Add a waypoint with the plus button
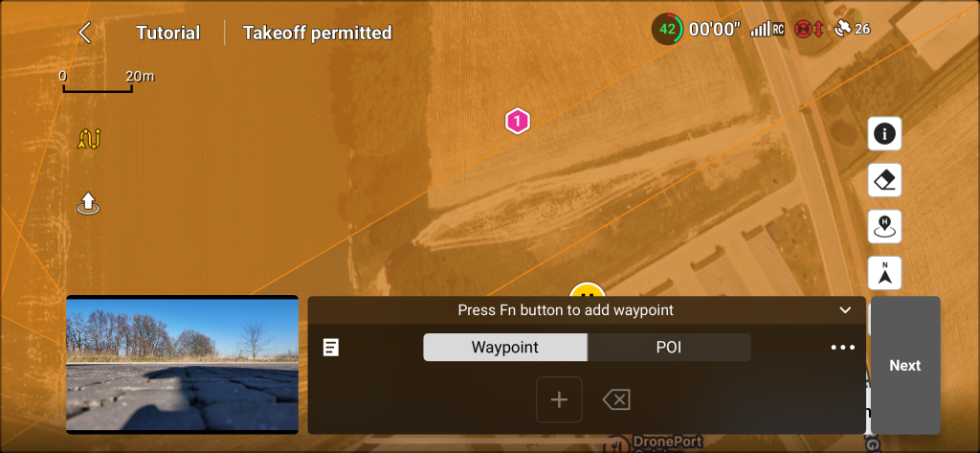The height and width of the screenshot is (453, 980). coord(559,399)
